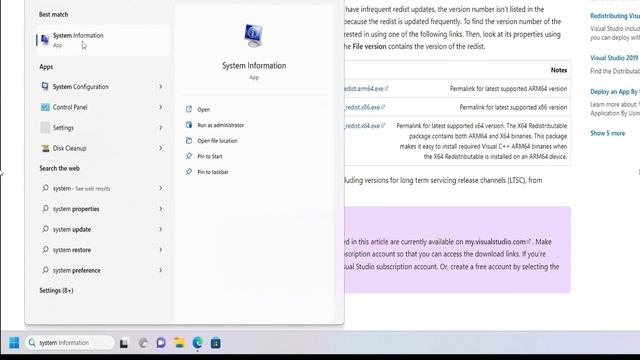640x360 pixels.
Task: Expand System Configuration options chevron
Action: 160,87
